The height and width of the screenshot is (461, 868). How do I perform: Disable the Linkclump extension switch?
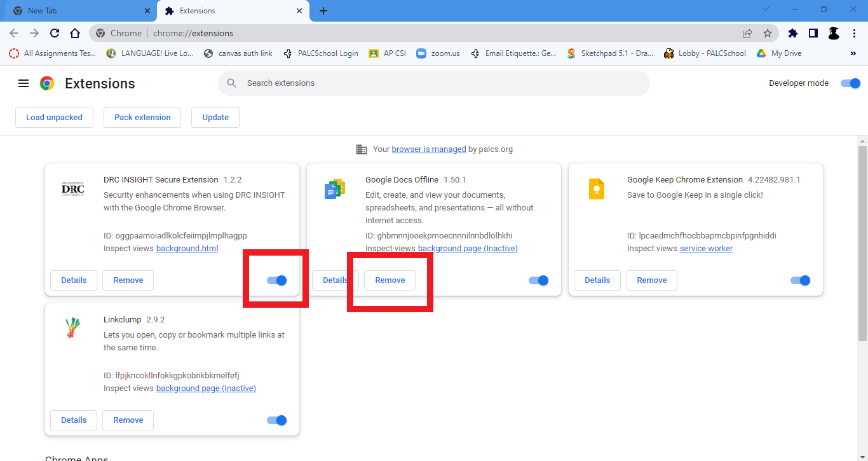coord(277,420)
